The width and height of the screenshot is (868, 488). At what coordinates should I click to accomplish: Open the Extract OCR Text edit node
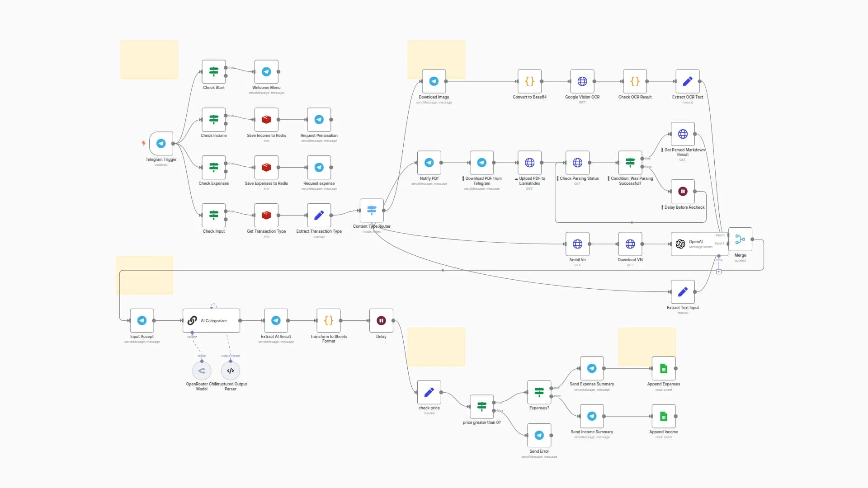(x=688, y=81)
